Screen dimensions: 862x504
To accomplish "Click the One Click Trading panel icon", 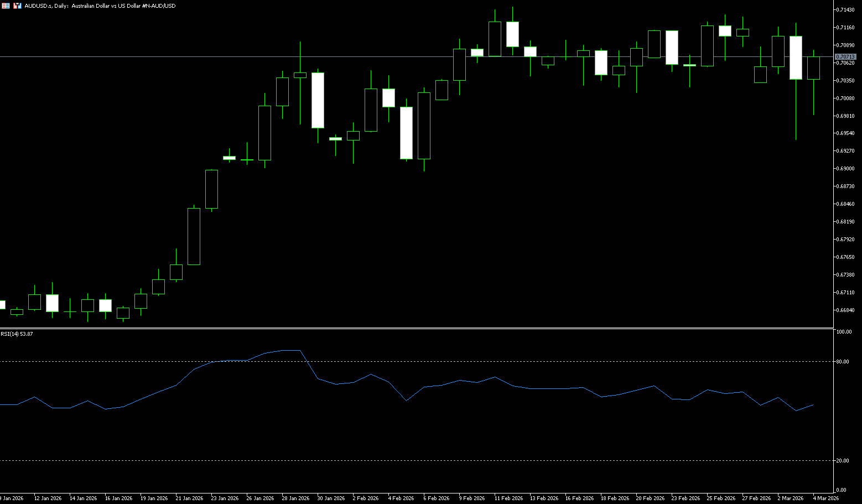I will tap(6, 6).
